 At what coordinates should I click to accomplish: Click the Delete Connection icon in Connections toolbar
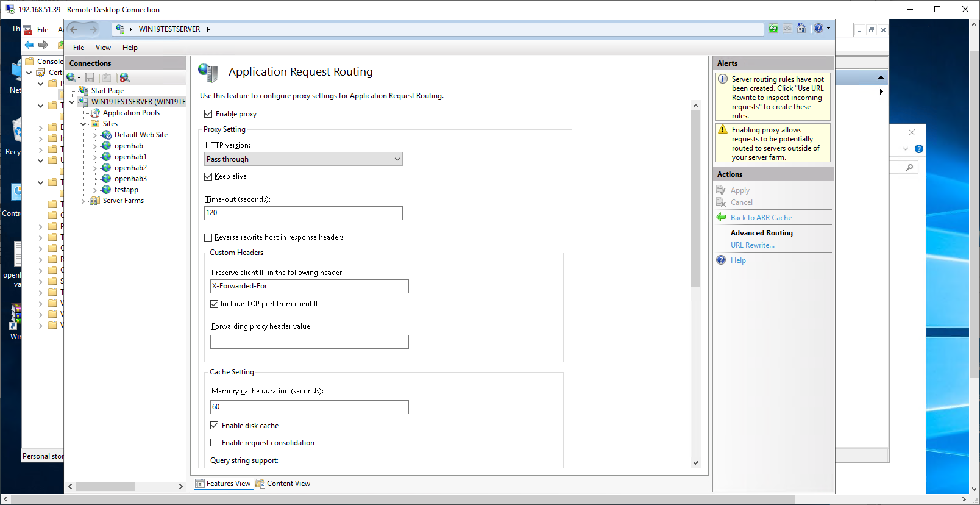tap(124, 77)
